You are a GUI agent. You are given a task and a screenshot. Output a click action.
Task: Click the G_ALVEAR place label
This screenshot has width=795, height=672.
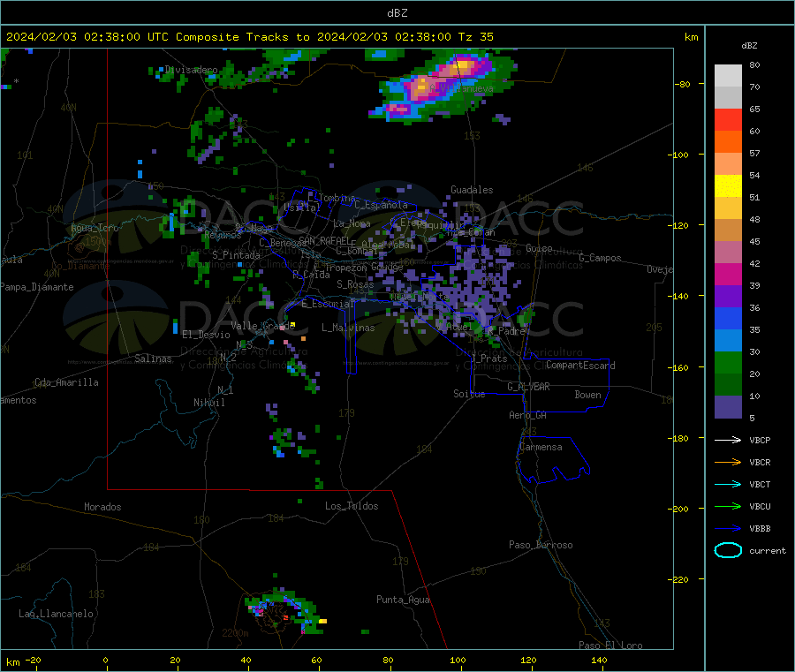(528, 387)
